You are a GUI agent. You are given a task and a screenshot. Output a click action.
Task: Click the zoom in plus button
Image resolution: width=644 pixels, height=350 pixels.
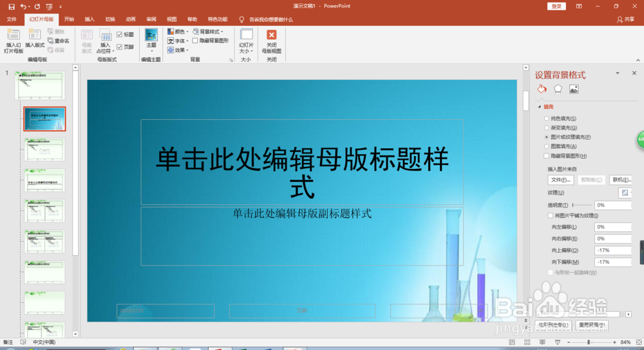click(614, 342)
